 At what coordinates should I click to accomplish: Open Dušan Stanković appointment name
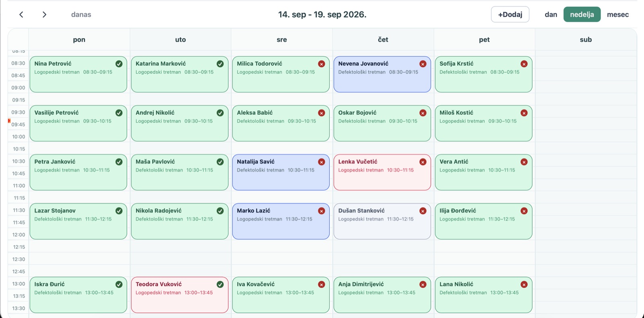(x=361, y=211)
